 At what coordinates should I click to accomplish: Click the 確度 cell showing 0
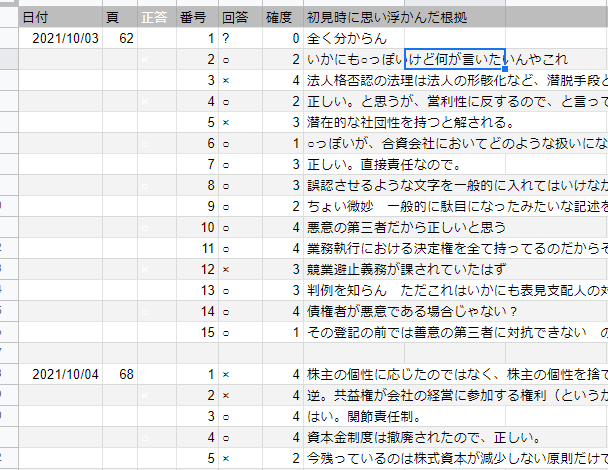coord(283,38)
